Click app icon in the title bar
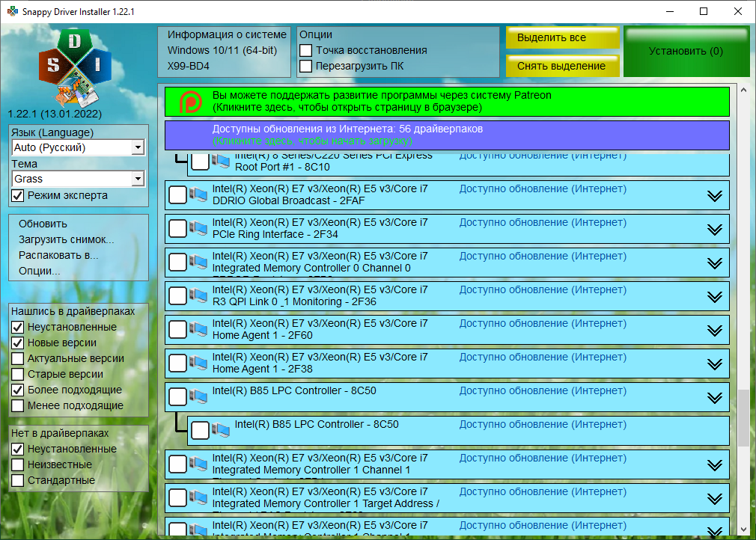 pyautogui.click(x=12, y=12)
